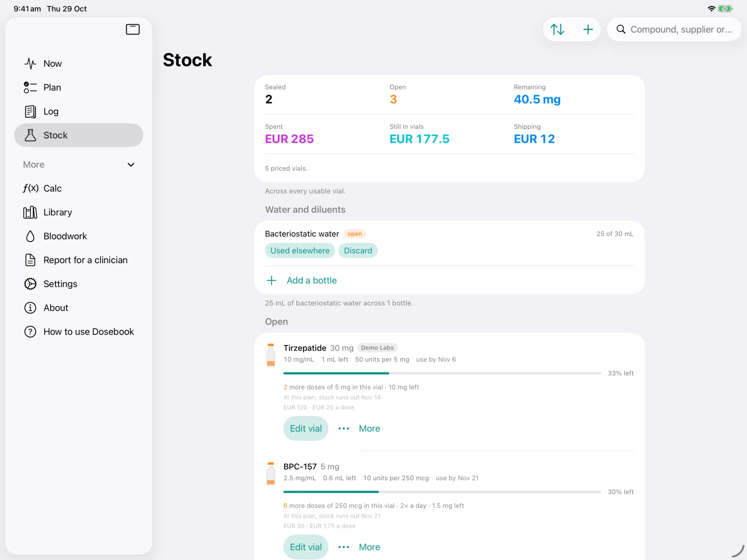Open the More menu for Tirzepatide vial
The width and height of the screenshot is (747, 560).
pyautogui.click(x=359, y=429)
